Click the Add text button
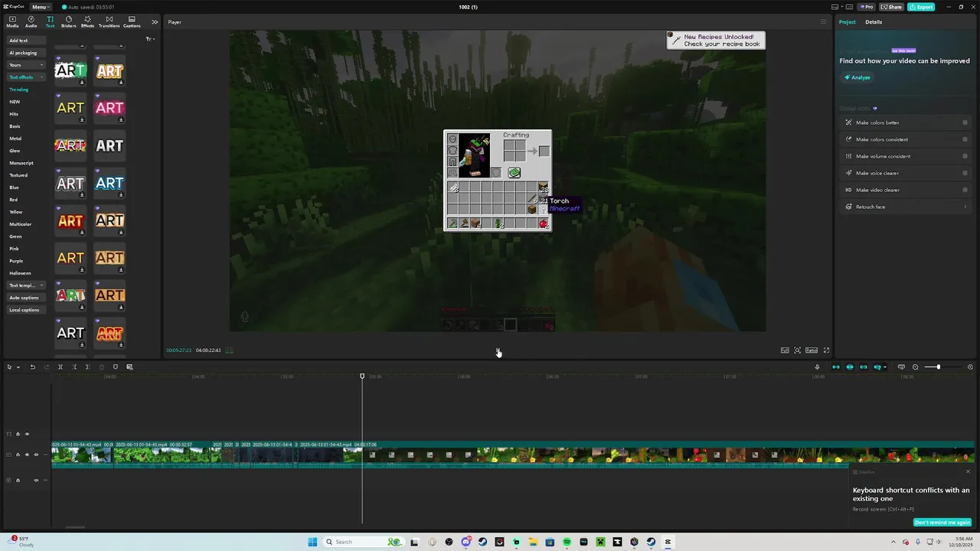Image resolution: width=980 pixels, height=551 pixels. pyautogui.click(x=26, y=41)
